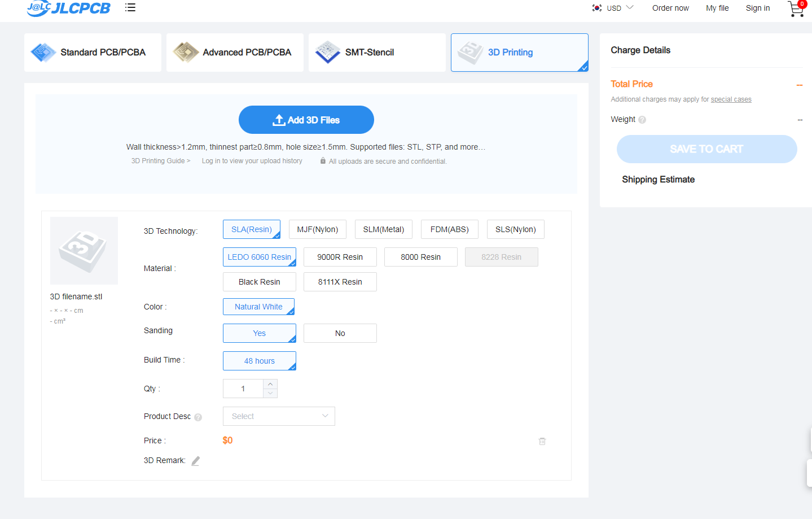Viewport: 812px width, 519px height.
Task: Click the Advanced PCB/PCBA chip icon
Action: tap(186, 53)
